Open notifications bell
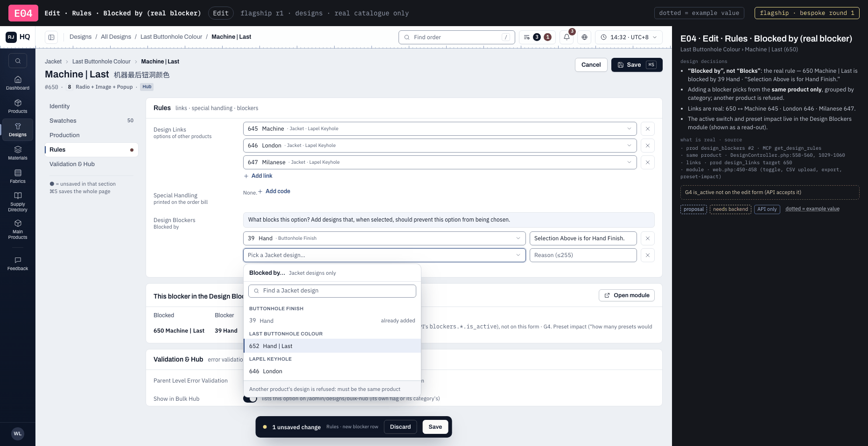This screenshot has width=868, height=446. (x=567, y=37)
